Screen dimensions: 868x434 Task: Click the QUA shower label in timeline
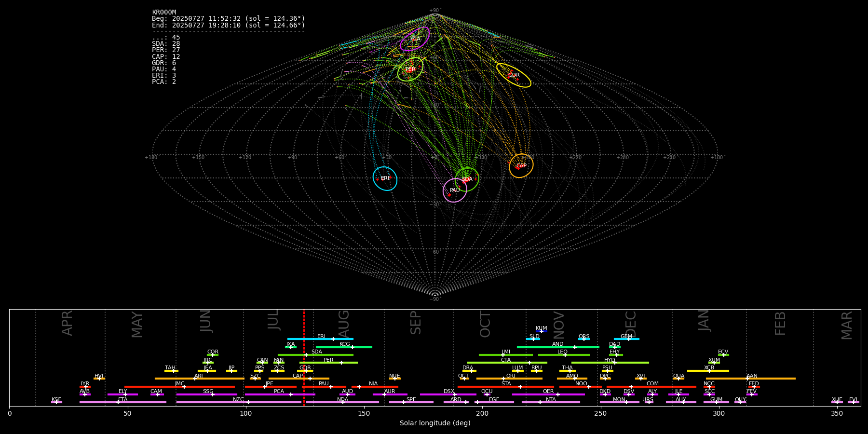click(x=679, y=376)
